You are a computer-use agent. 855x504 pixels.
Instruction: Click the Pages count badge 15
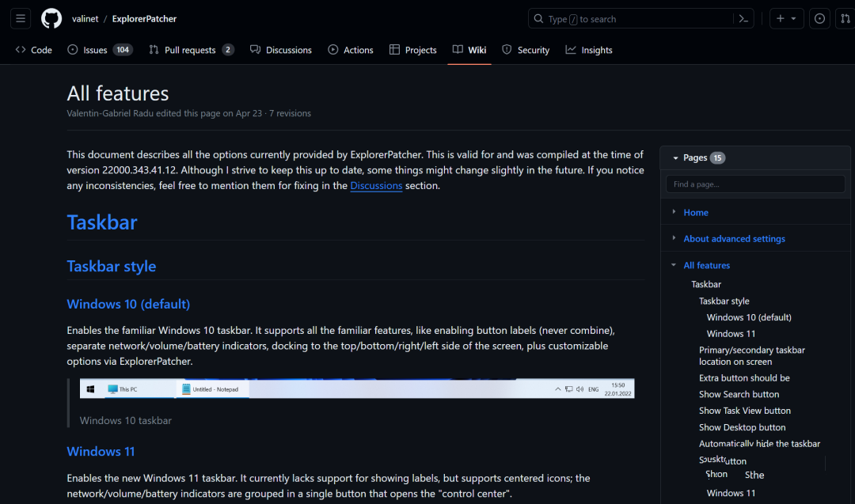pyautogui.click(x=717, y=158)
